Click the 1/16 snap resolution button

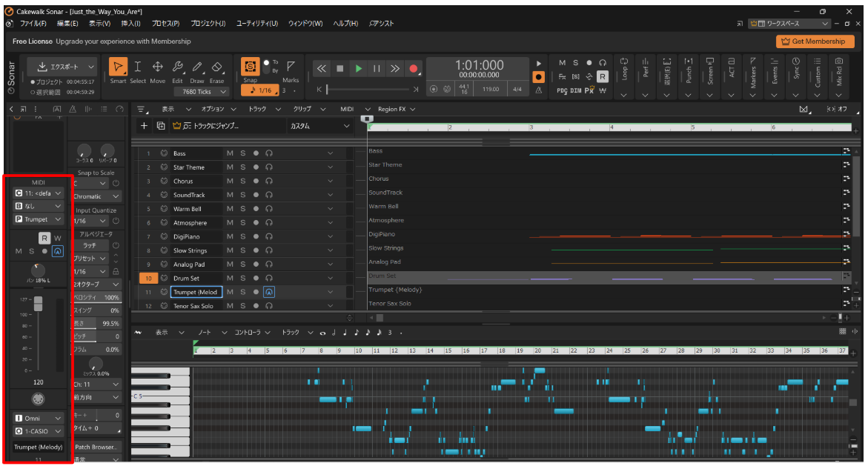click(261, 90)
